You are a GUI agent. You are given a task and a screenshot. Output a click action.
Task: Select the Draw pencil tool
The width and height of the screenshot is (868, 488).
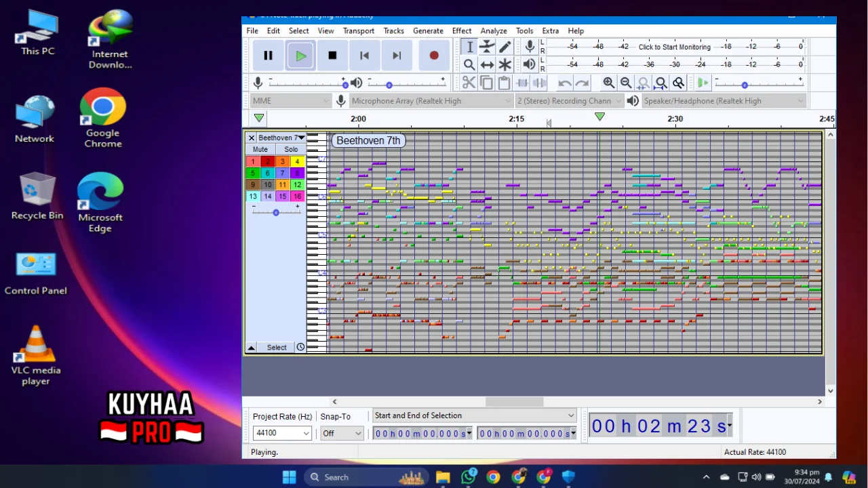pyautogui.click(x=505, y=47)
